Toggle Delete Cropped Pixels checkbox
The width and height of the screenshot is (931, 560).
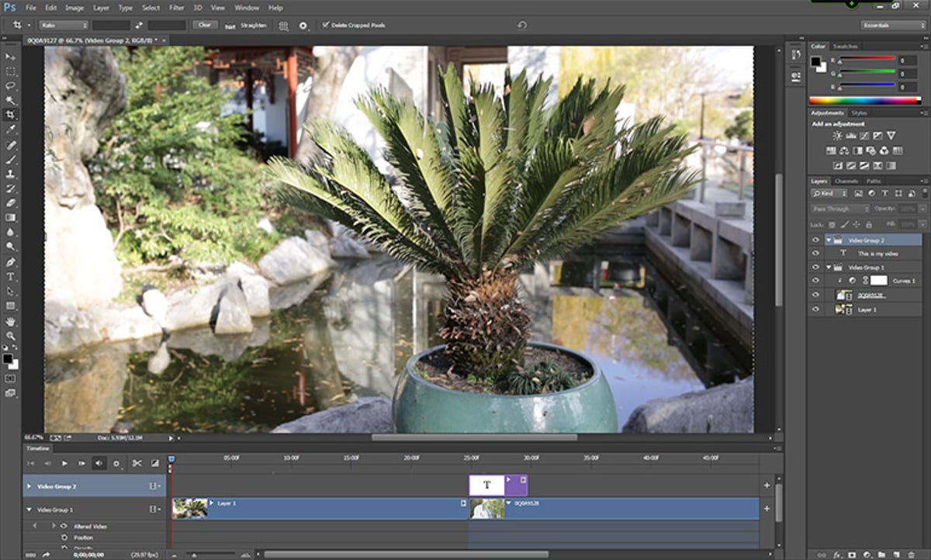point(325,25)
